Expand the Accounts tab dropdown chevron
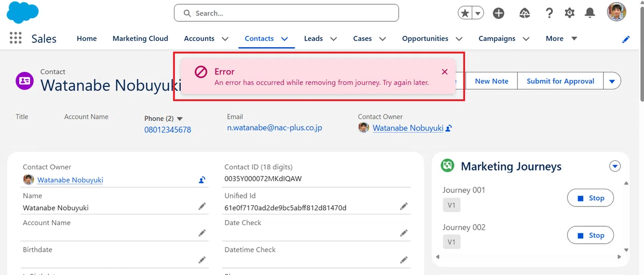 [225, 39]
